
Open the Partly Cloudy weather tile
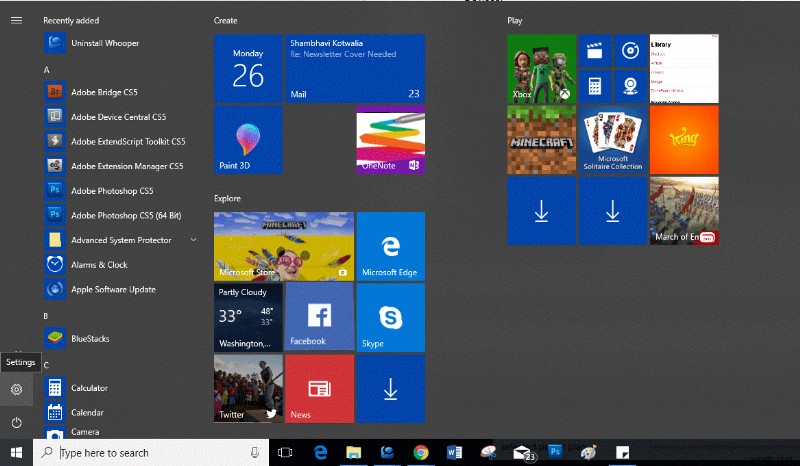click(248, 317)
